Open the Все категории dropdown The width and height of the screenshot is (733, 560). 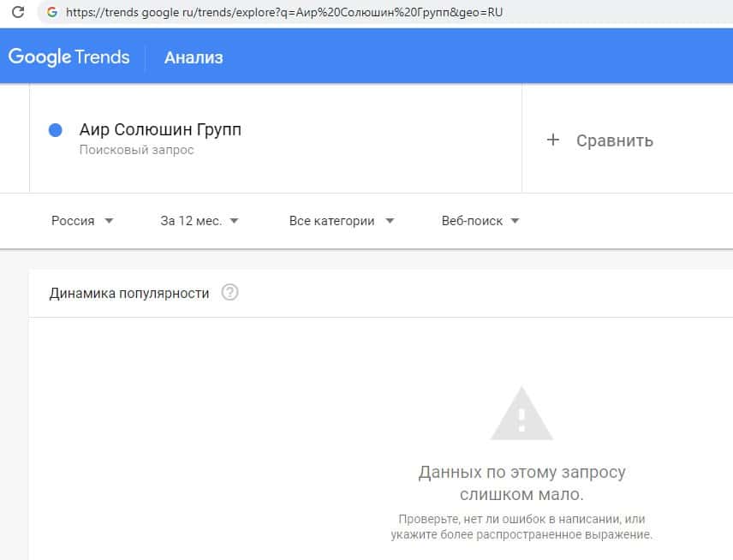point(342,220)
